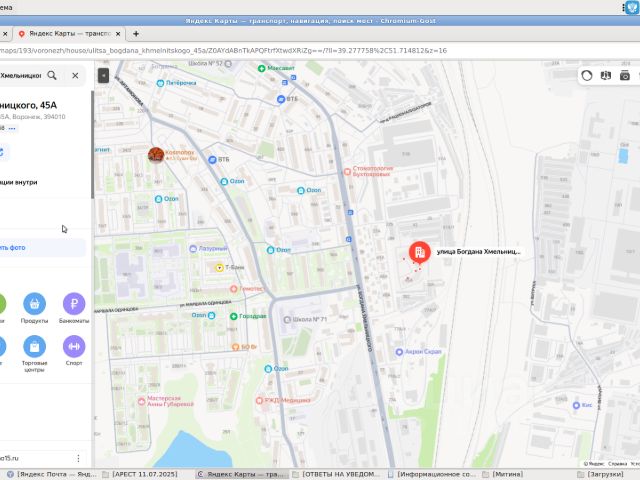Screen dimensions: 640x480
Task: Open the map layers icon
Action: 606,76
